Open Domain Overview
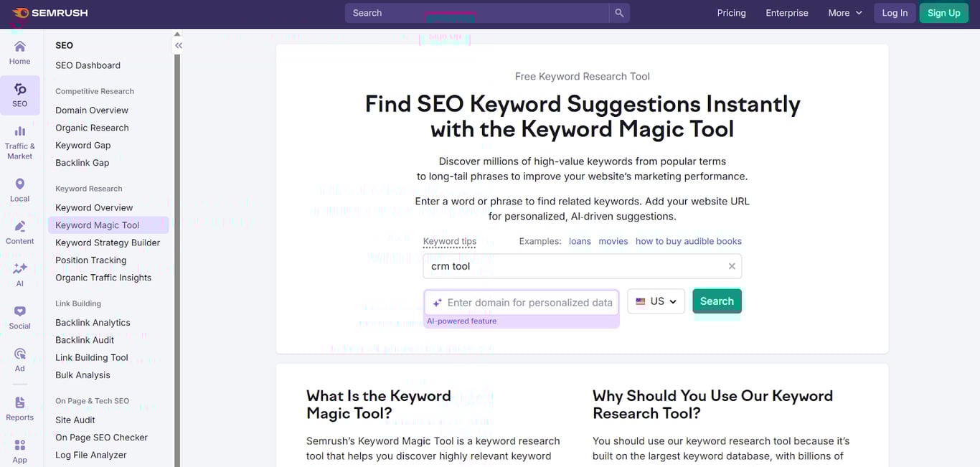This screenshot has width=980, height=467. tap(92, 110)
